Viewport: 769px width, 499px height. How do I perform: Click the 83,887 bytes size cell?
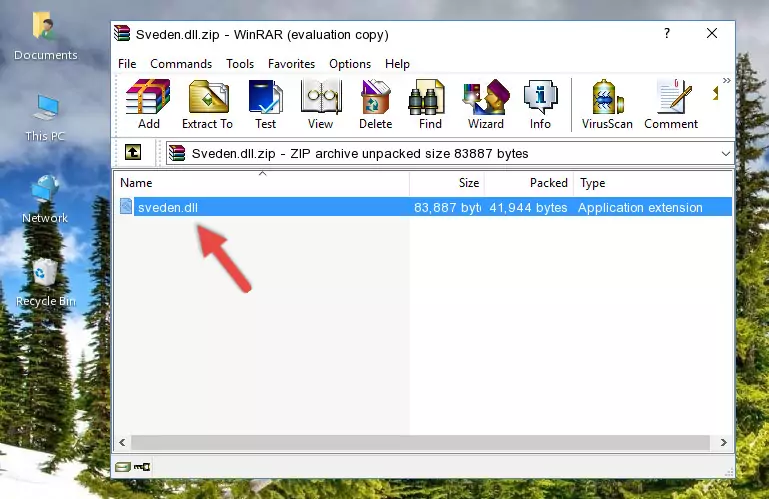447,208
